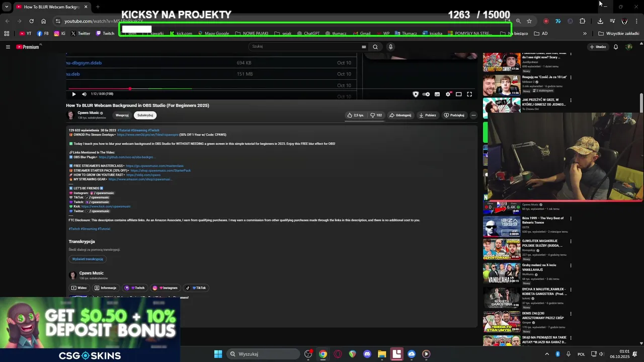Image resolution: width=644 pixels, height=362 pixels.
Task: Open the IBIZA 1999 recommended video thumbnail
Action: (502, 227)
